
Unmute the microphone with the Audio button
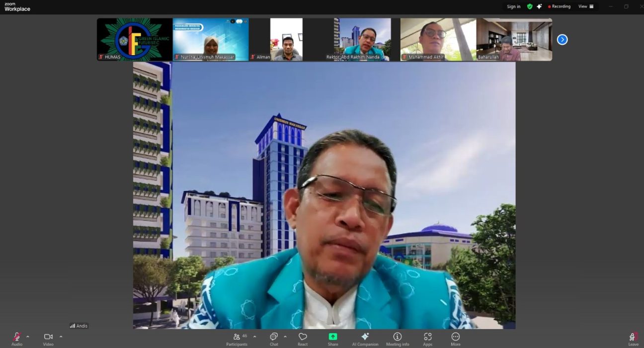coord(17,339)
